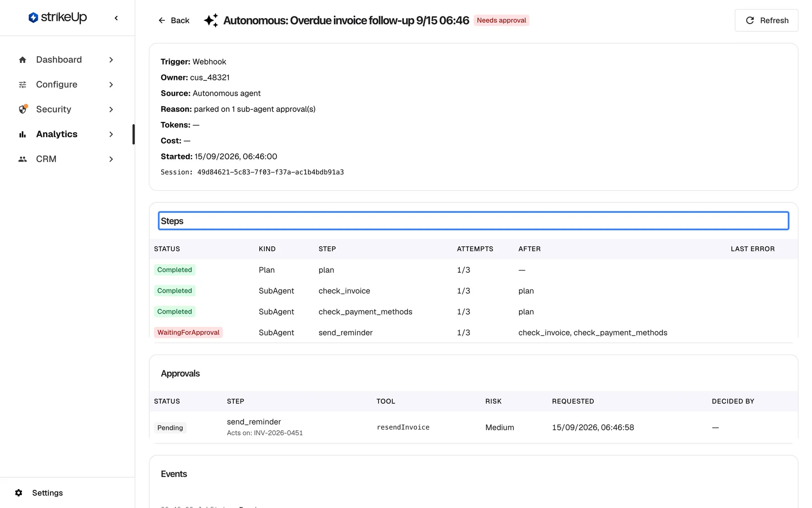Open the Analytics menu item
The image size is (812, 508).
(x=67, y=134)
